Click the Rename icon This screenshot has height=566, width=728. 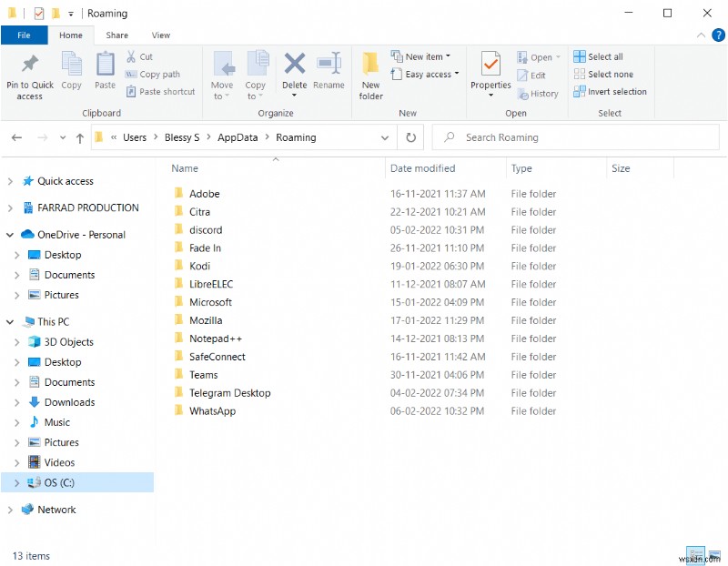pos(329,64)
